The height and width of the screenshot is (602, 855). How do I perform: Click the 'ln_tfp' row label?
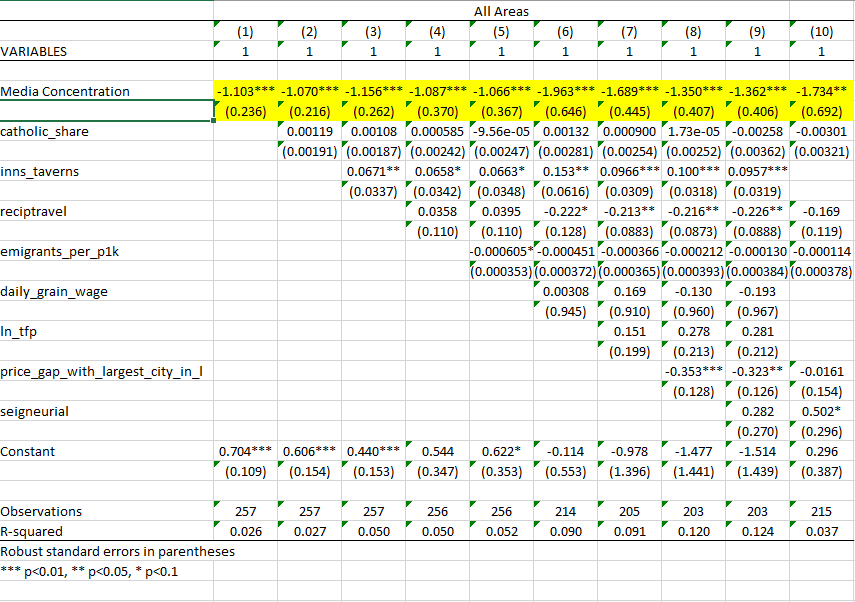(x=107, y=332)
